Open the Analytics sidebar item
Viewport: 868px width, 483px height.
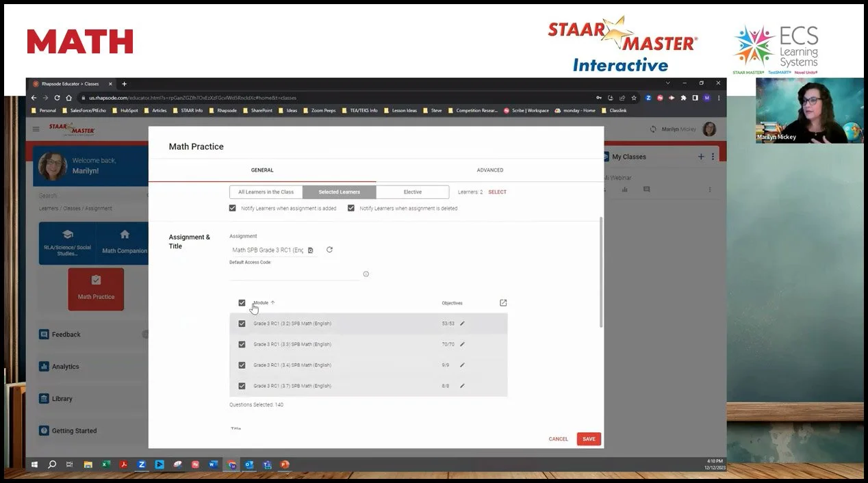tap(60, 366)
